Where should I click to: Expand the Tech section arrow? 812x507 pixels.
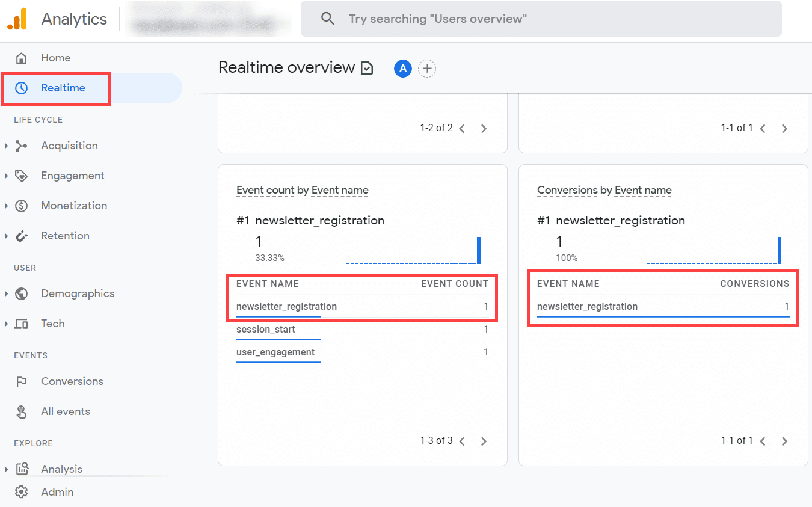click(6, 324)
